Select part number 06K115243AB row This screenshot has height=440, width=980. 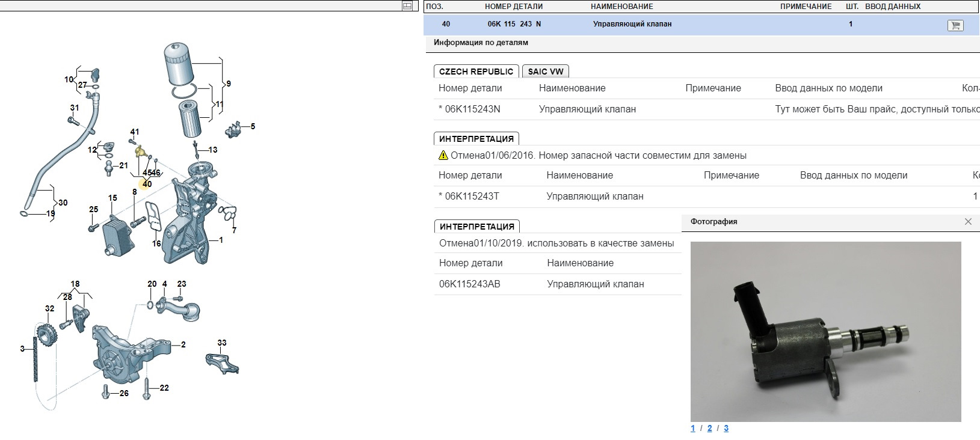(558, 284)
